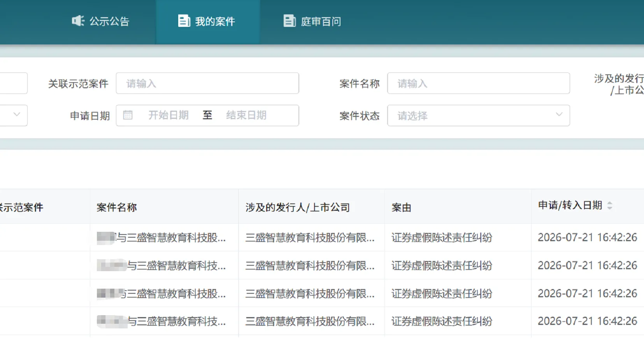Viewport: 644px width, 351px height.
Task: Click the megaphone icon beside 公示公告
Action: pos(78,21)
